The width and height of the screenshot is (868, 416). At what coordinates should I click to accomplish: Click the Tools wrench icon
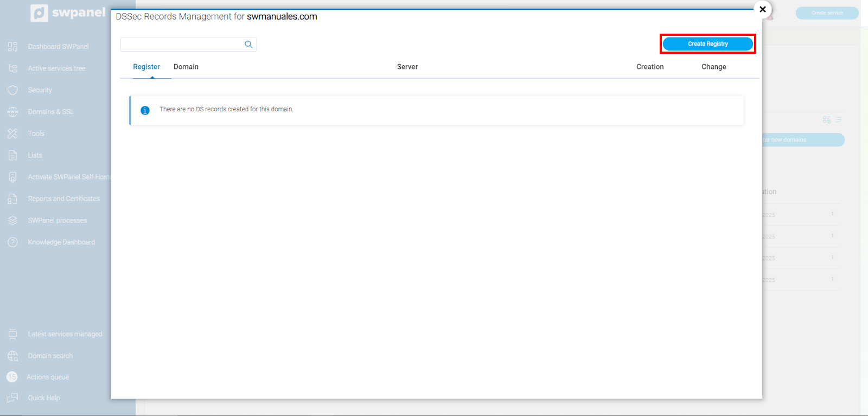[13, 134]
